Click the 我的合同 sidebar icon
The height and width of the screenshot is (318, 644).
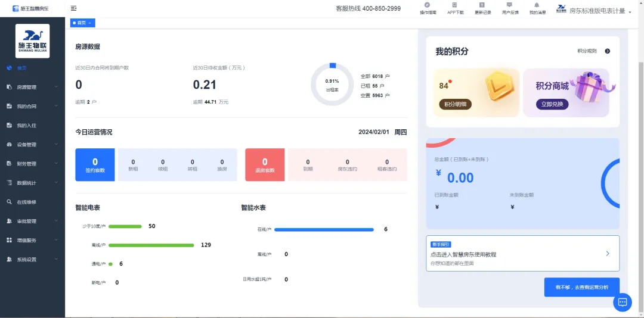(9, 106)
